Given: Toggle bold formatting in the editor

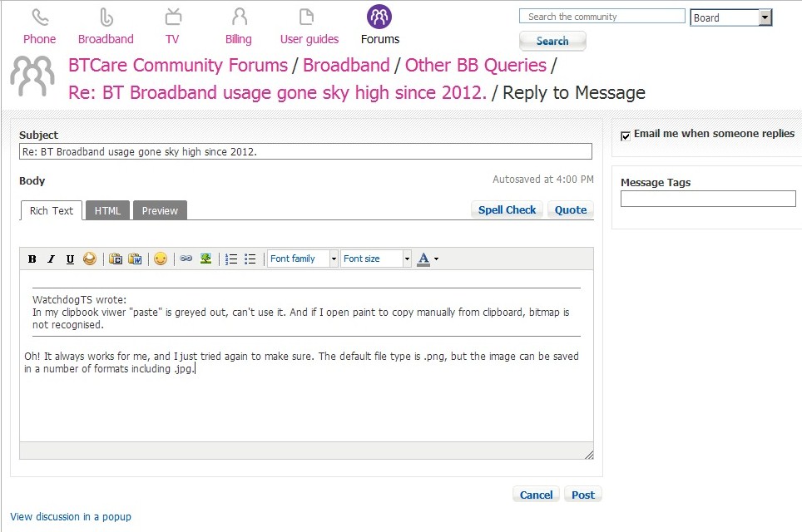Looking at the screenshot, I should click(x=32, y=259).
